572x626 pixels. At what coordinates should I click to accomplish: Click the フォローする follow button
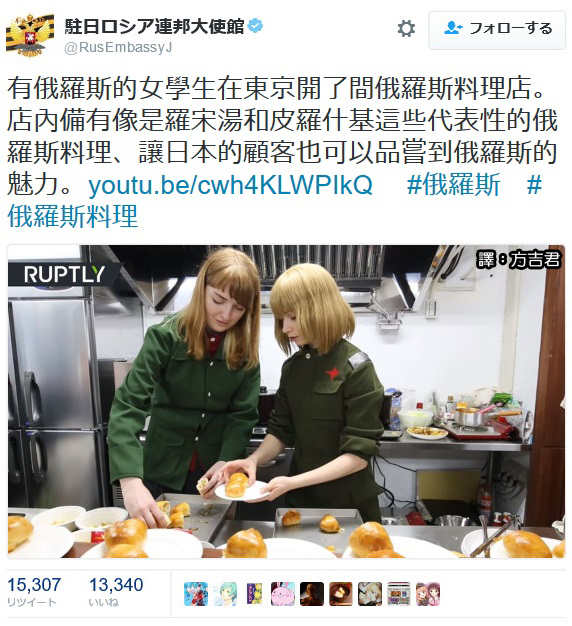coord(497,30)
